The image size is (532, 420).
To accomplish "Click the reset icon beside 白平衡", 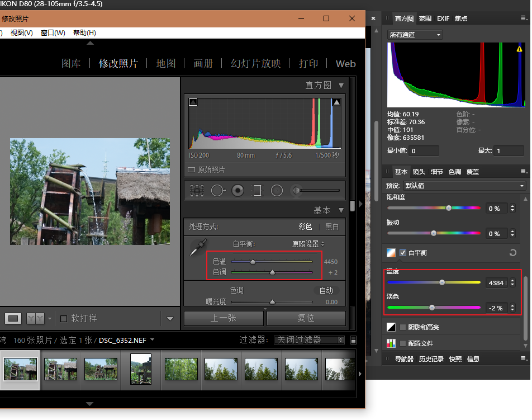I will point(512,253).
